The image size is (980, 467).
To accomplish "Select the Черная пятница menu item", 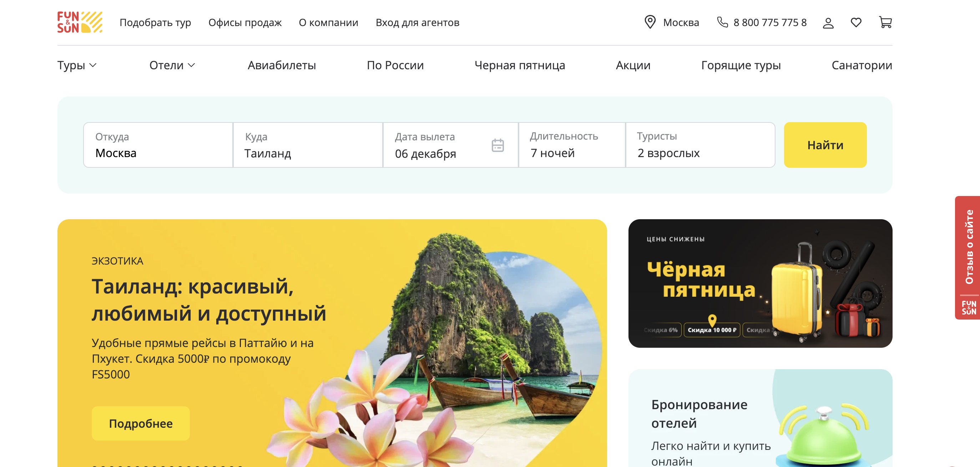I will point(520,65).
